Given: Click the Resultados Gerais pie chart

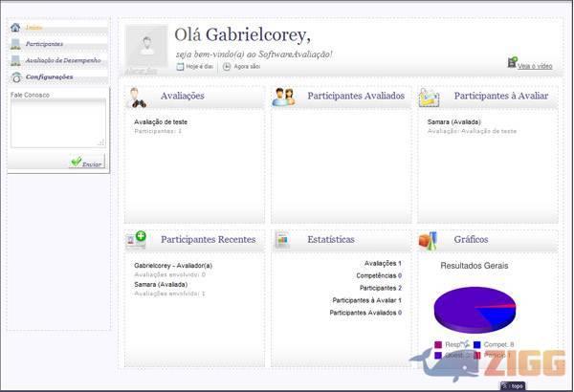Looking at the screenshot, I should 475,310.
